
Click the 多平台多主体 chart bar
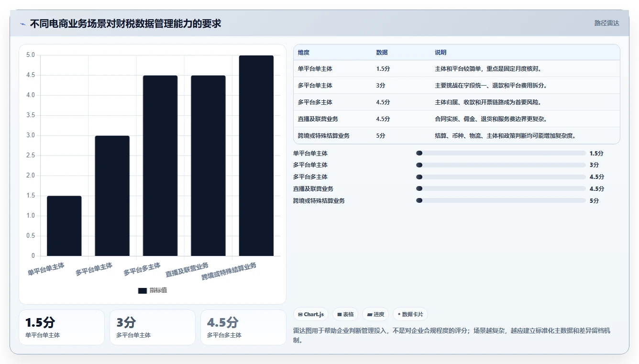coord(160,165)
